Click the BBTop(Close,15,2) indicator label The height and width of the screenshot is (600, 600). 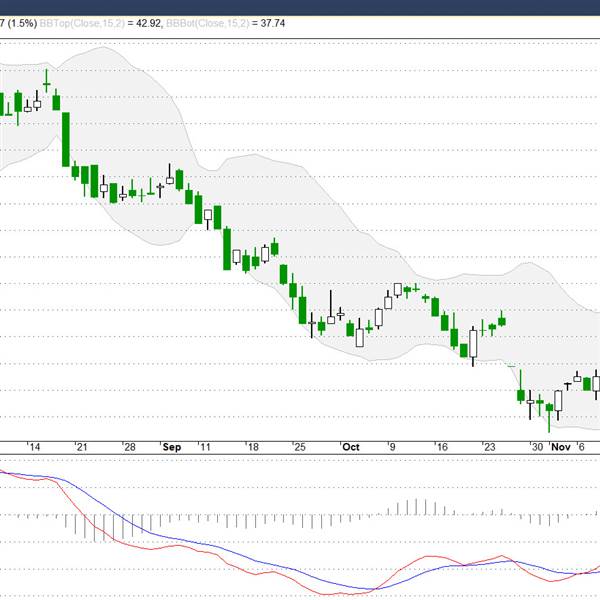pos(82,23)
